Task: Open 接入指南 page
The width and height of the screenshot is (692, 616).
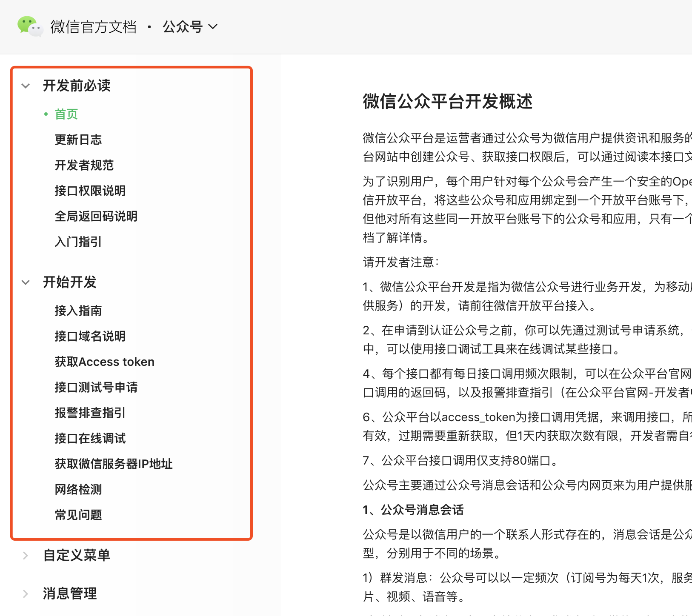Action: (x=78, y=311)
